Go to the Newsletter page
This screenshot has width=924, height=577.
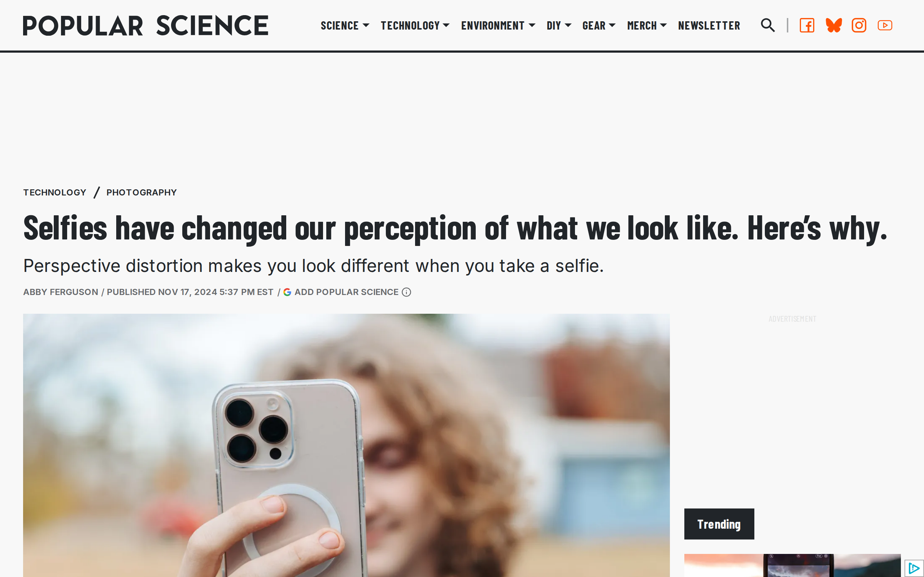coord(709,26)
